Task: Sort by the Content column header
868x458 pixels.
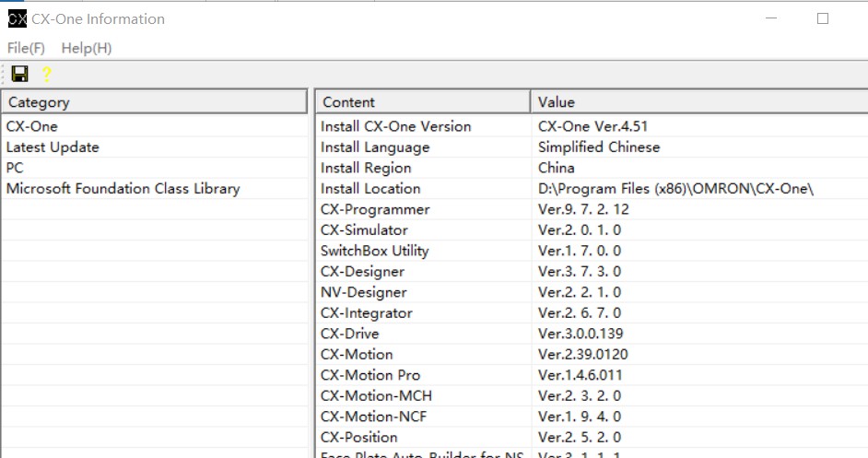Action: (x=423, y=102)
